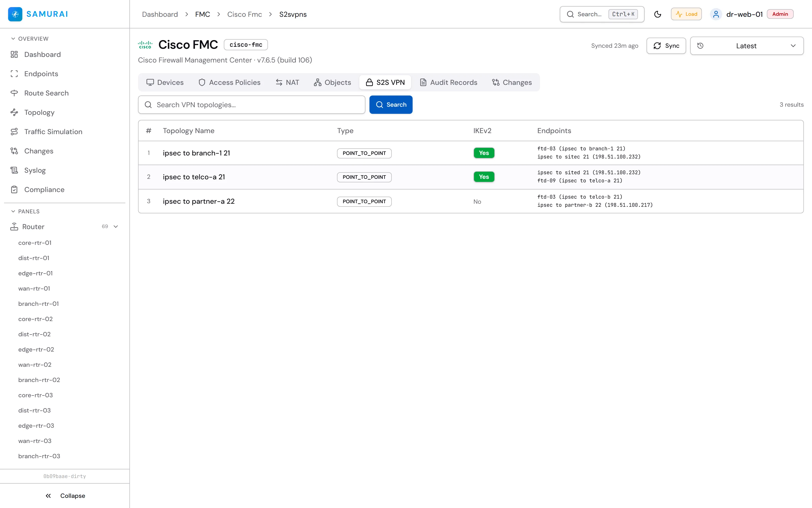Switch to the NAT tab
The height and width of the screenshot is (508, 812).
pos(287,82)
